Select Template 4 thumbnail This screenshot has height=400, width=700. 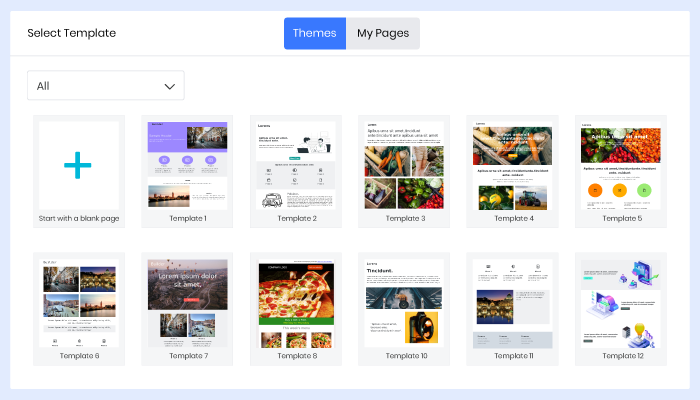(513, 165)
